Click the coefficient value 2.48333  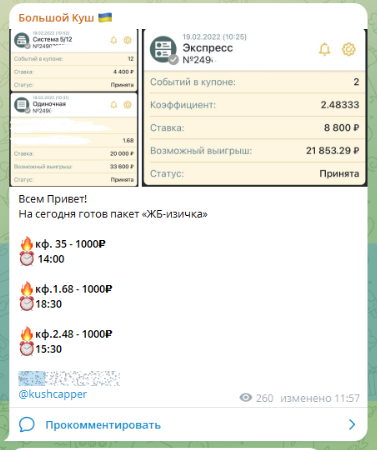click(340, 105)
